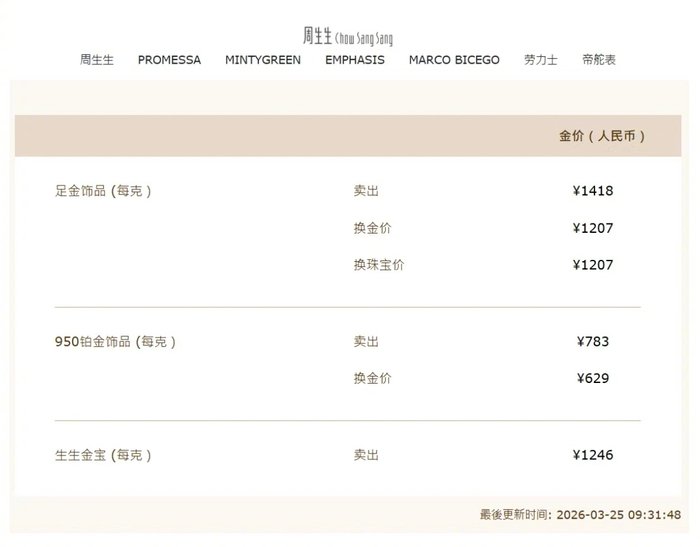Click the 卖出 label for 足金饰品
700x547 pixels.
click(366, 191)
